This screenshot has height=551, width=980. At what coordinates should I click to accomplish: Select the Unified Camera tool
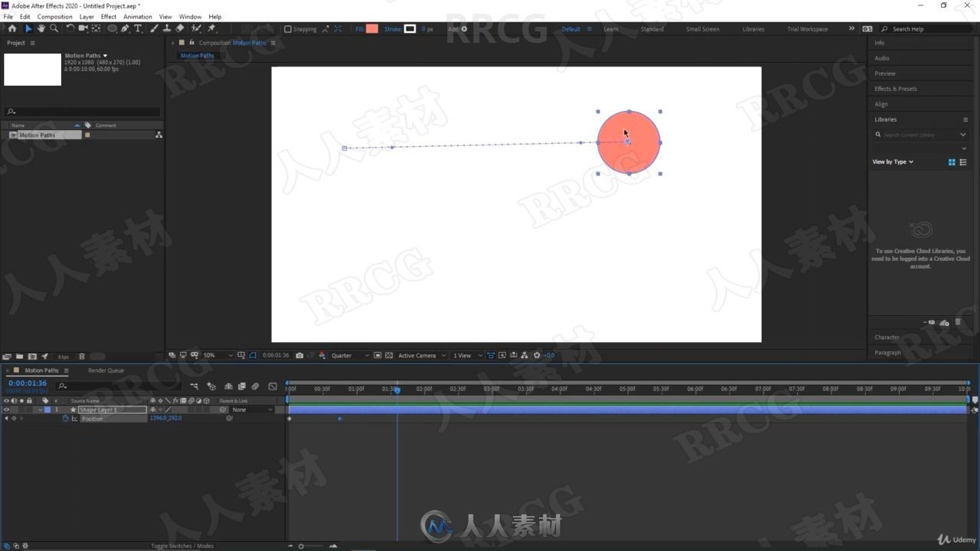click(83, 28)
